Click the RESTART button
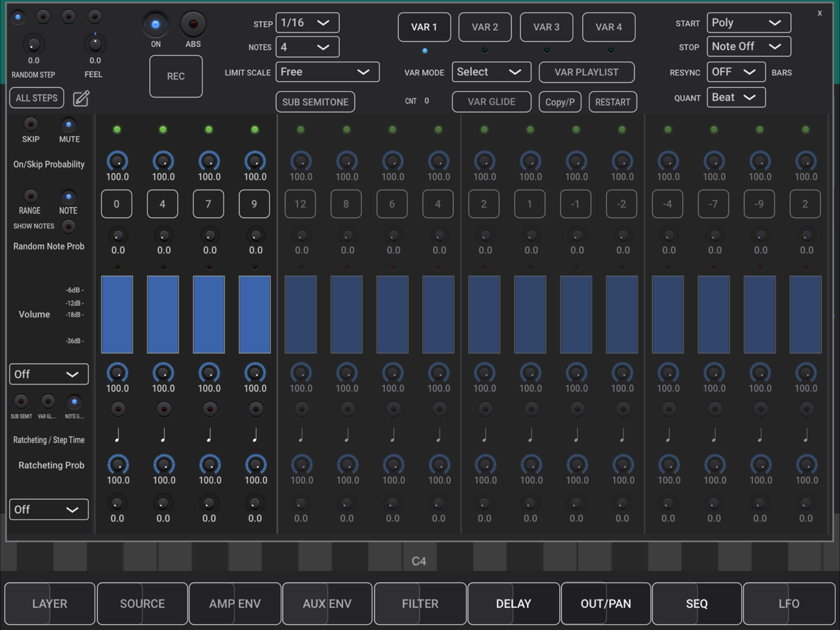This screenshot has height=630, width=840. [613, 102]
